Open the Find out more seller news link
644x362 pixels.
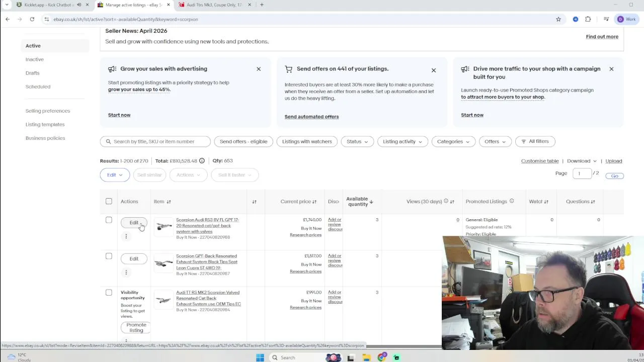[602, 37]
